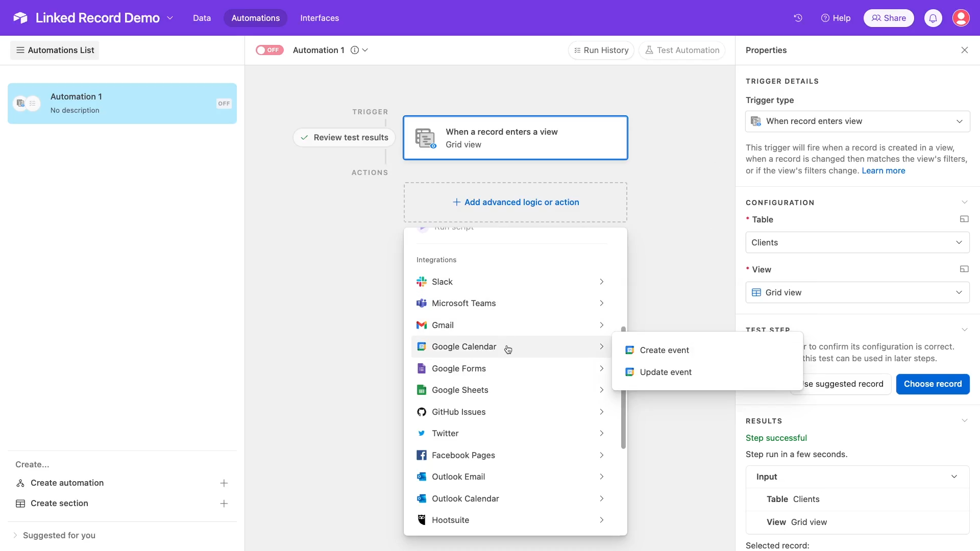Click the Create section row
The image size is (980, 551).
point(122,504)
